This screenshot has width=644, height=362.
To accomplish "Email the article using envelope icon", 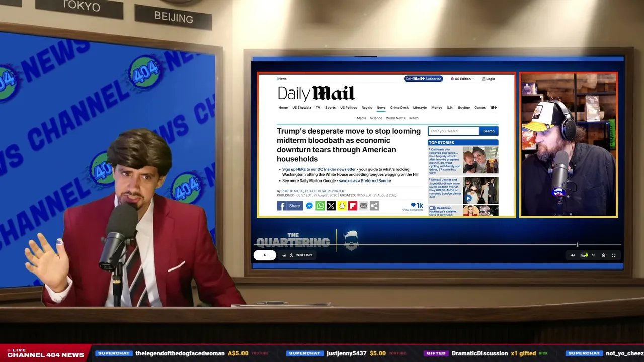I will [x=363, y=206].
